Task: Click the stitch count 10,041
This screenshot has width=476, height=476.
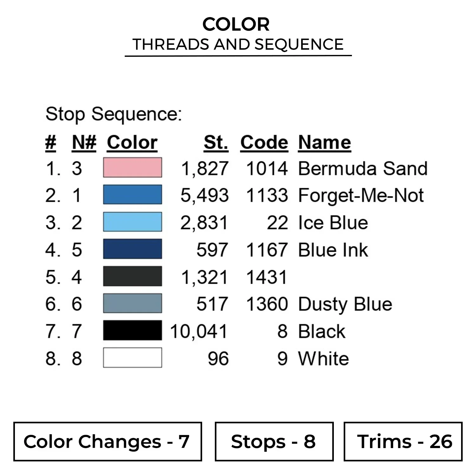Action: [x=199, y=331]
